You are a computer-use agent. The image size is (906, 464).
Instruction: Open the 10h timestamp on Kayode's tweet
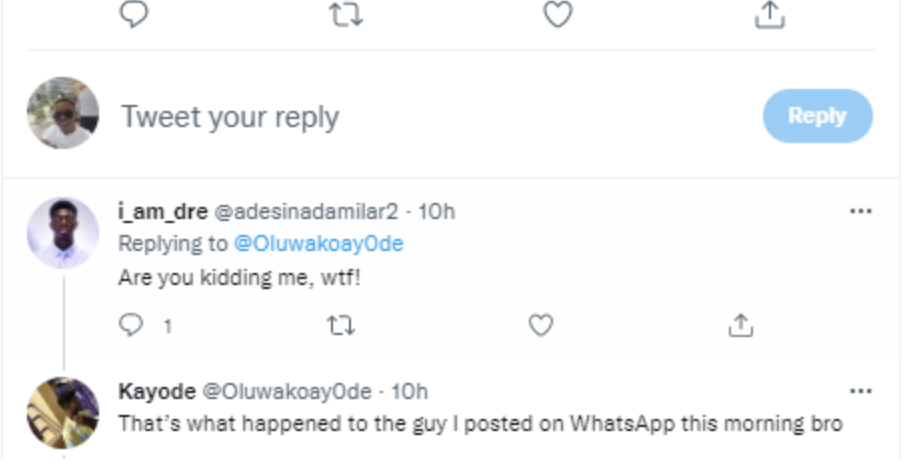coord(409,391)
